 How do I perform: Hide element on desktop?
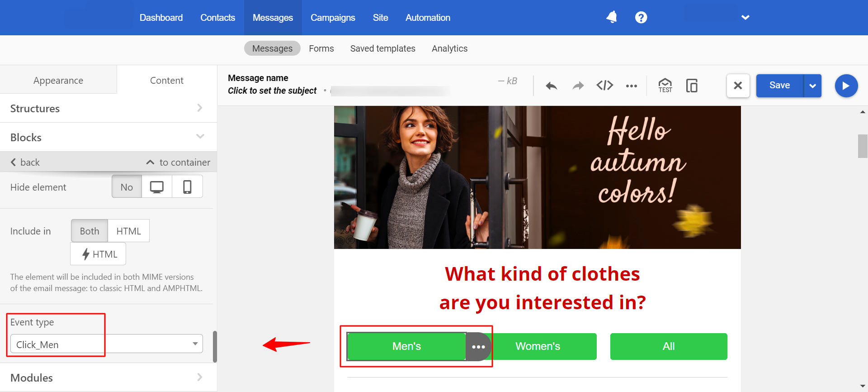click(157, 186)
